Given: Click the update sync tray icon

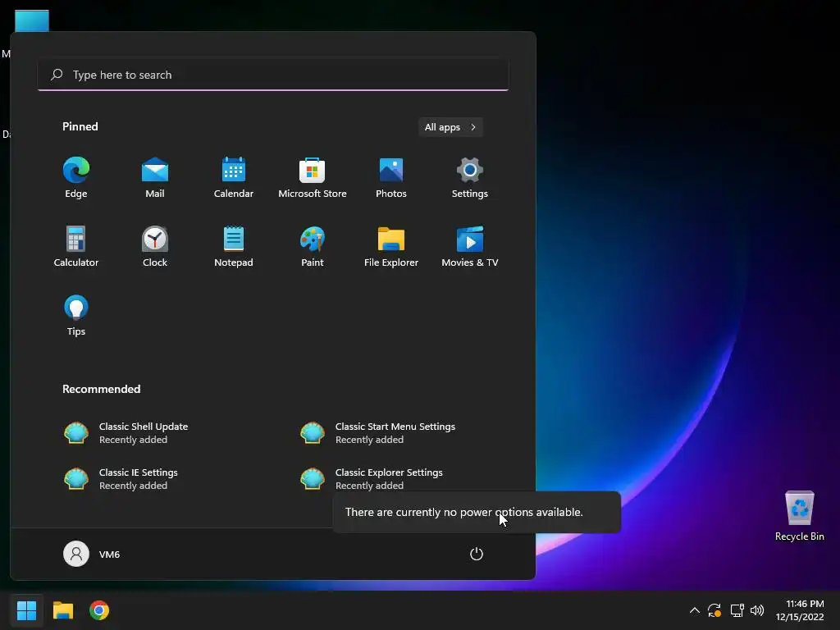Looking at the screenshot, I should point(714,610).
